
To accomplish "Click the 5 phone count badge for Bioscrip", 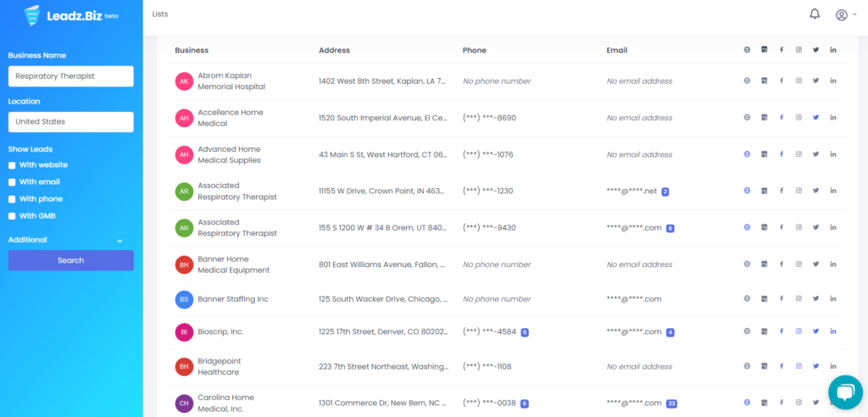I will (524, 332).
